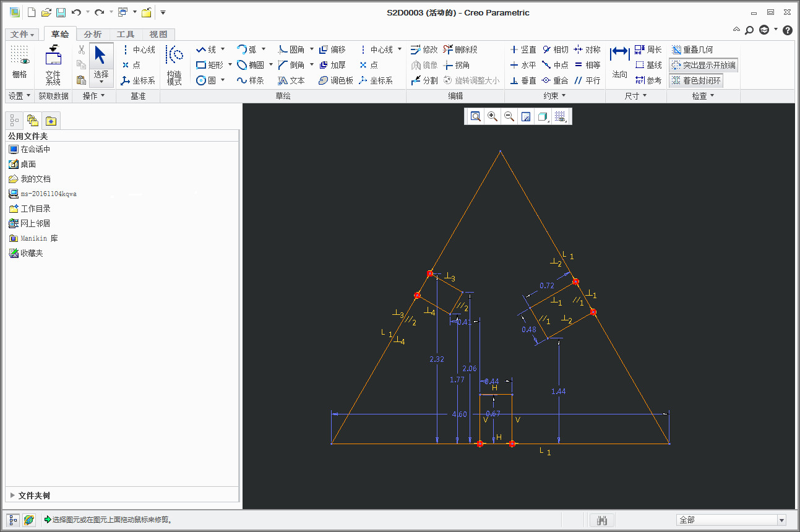Select the 样条 (spline) tool

coord(251,80)
